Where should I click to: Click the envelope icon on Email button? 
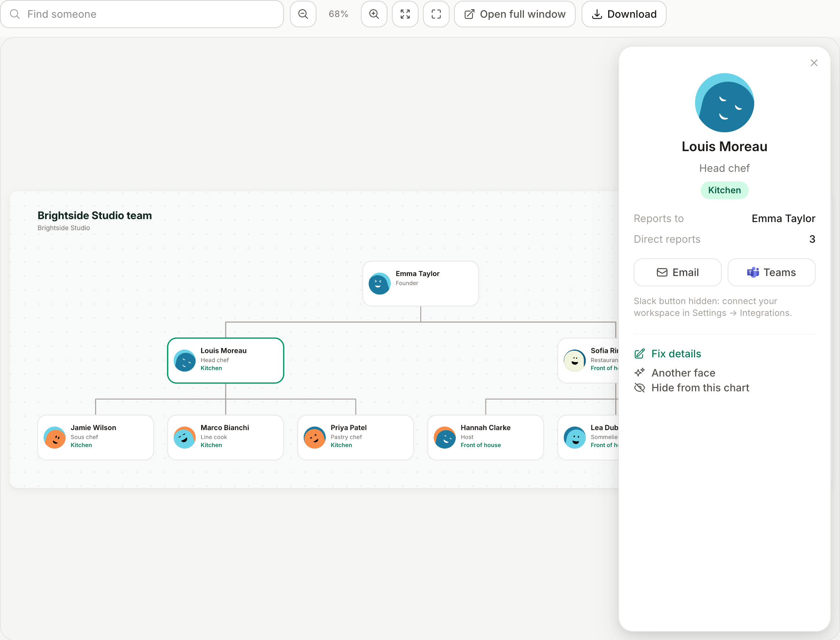click(662, 272)
